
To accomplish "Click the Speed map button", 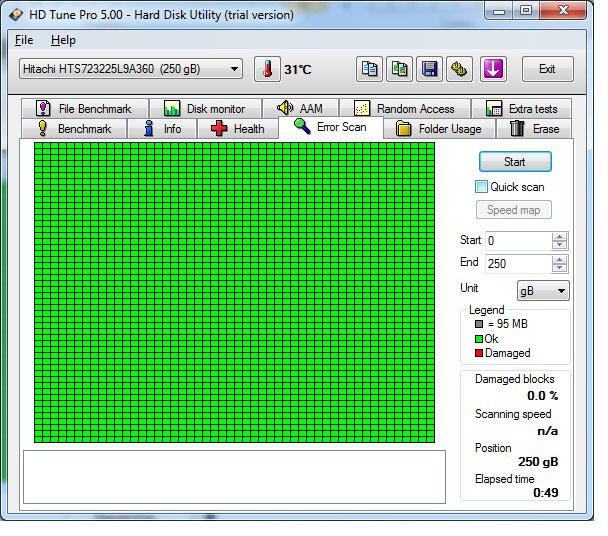I will 514,210.
